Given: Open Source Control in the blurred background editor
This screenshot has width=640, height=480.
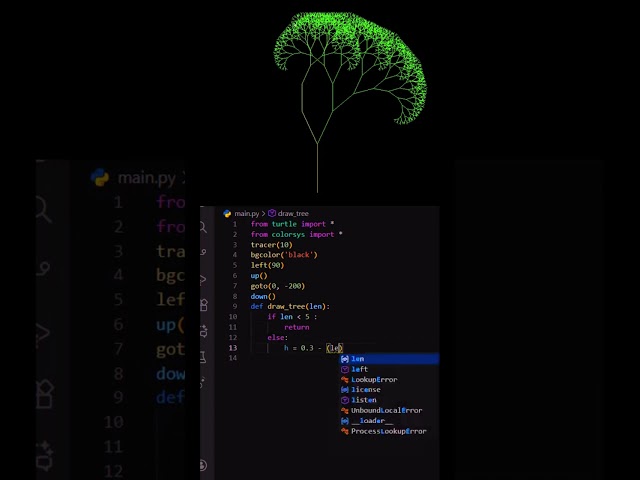Looking at the screenshot, I should (x=43, y=268).
